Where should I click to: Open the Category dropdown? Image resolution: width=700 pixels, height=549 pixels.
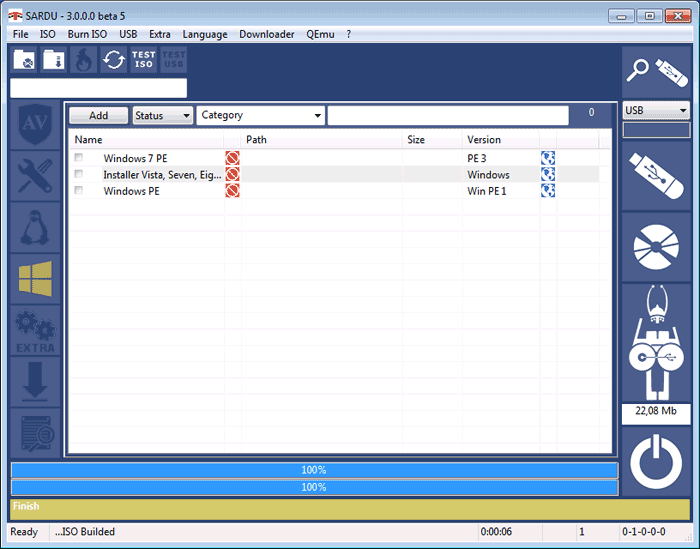tap(260, 116)
